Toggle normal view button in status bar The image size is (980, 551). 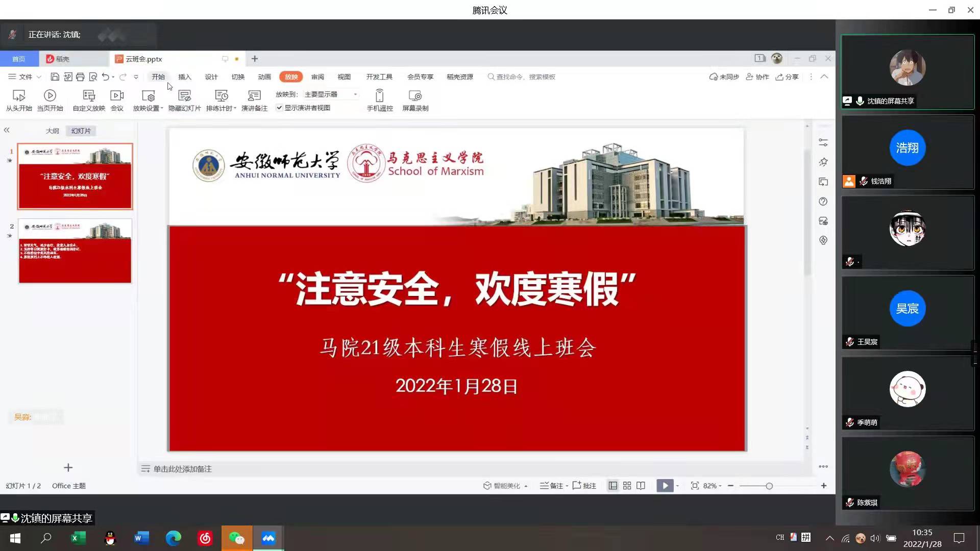coord(613,486)
